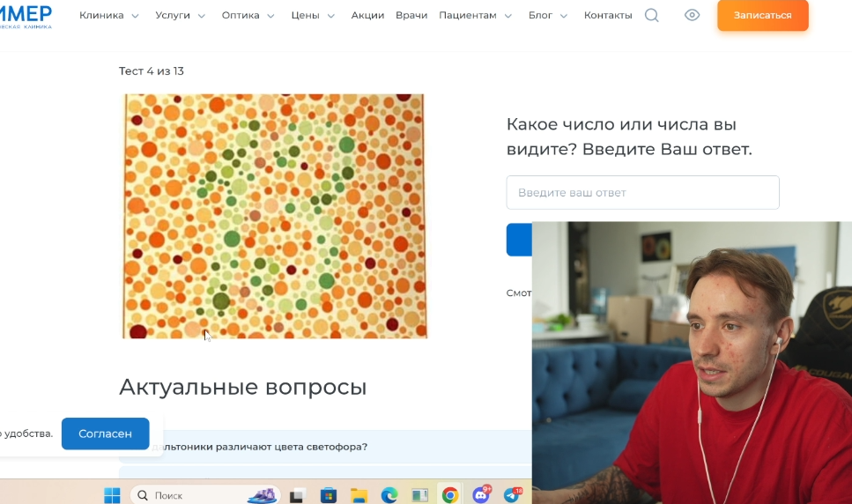Open the Windows Start menu
This screenshot has height=504, width=852.
pyautogui.click(x=112, y=495)
